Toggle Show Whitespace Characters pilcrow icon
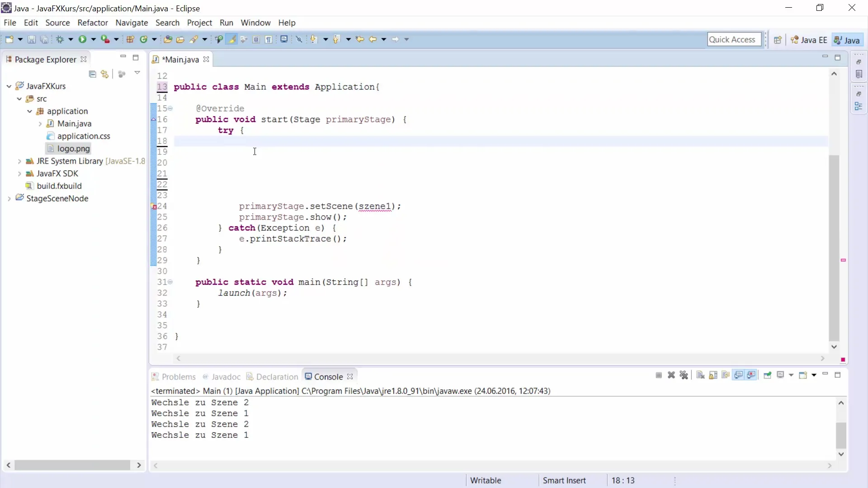The height and width of the screenshot is (488, 868). click(x=269, y=39)
